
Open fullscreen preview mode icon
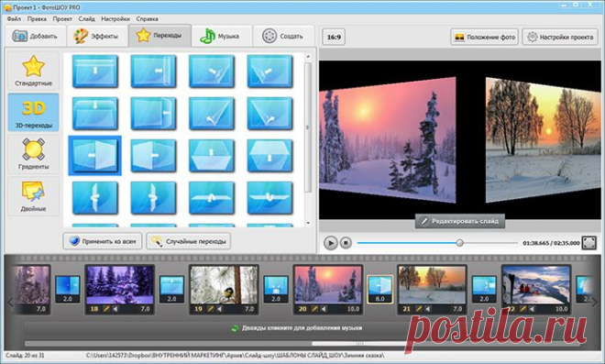(x=588, y=243)
